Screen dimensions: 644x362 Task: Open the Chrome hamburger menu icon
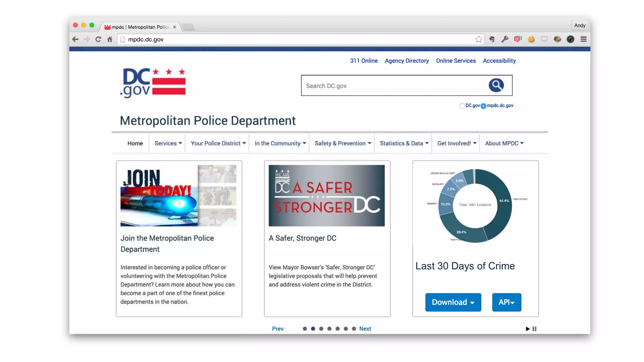(x=584, y=39)
